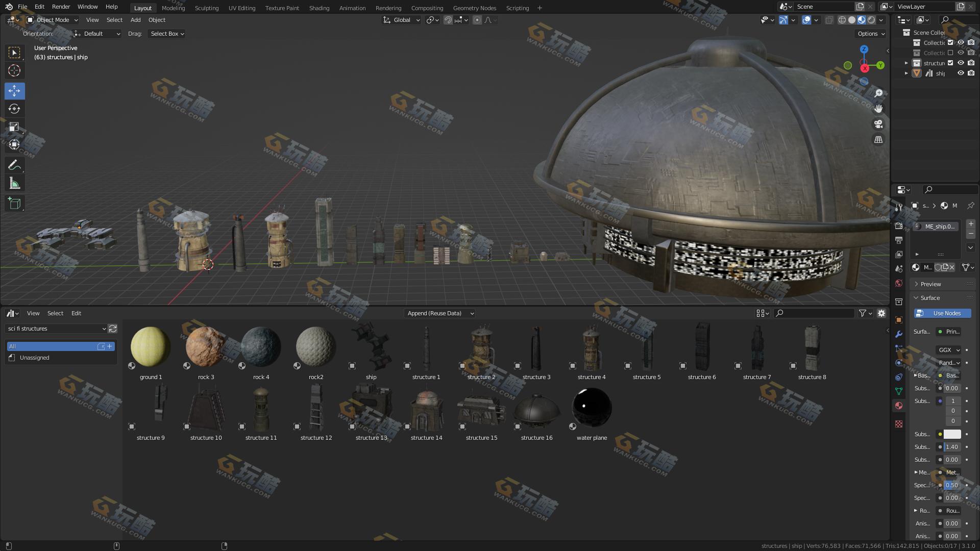This screenshot has height=551, width=980.
Task: Open the Modifiers wrench properties tab
Action: point(899,334)
